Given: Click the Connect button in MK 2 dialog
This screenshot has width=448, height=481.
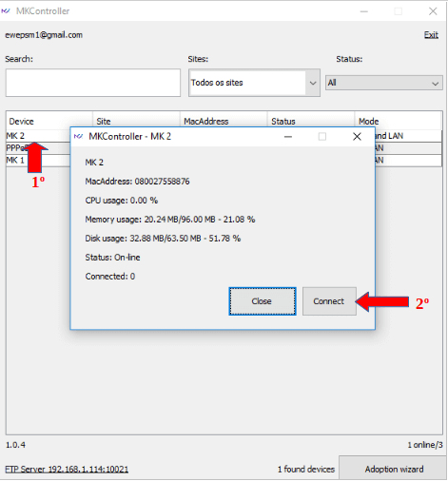Looking at the screenshot, I should pos(329,301).
